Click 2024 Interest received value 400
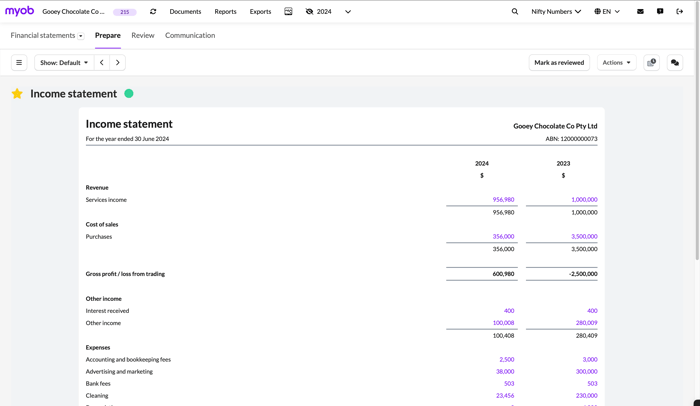 [x=509, y=310]
